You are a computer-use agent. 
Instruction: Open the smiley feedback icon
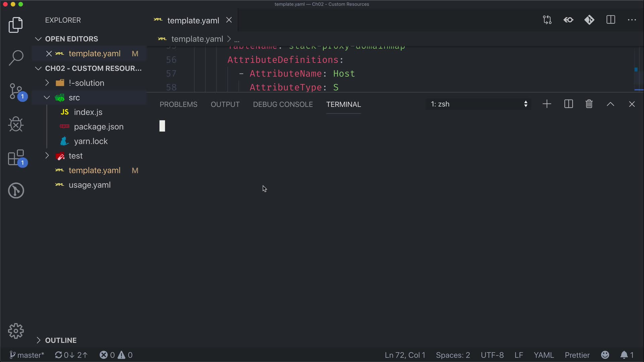tap(605, 355)
